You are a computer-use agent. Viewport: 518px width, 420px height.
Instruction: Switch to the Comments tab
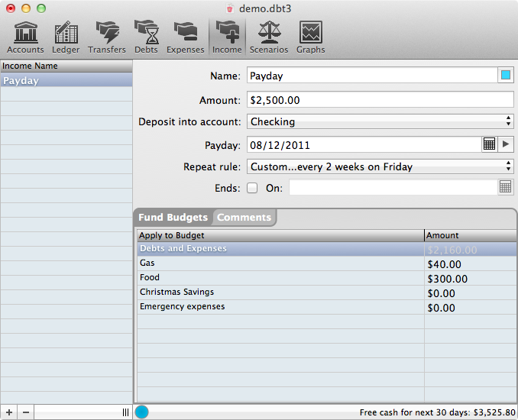click(x=244, y=218)
